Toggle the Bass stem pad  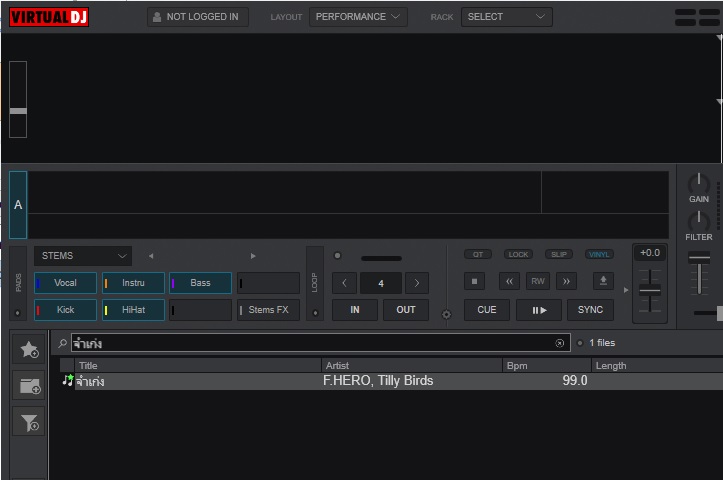(x=201, y=283)
